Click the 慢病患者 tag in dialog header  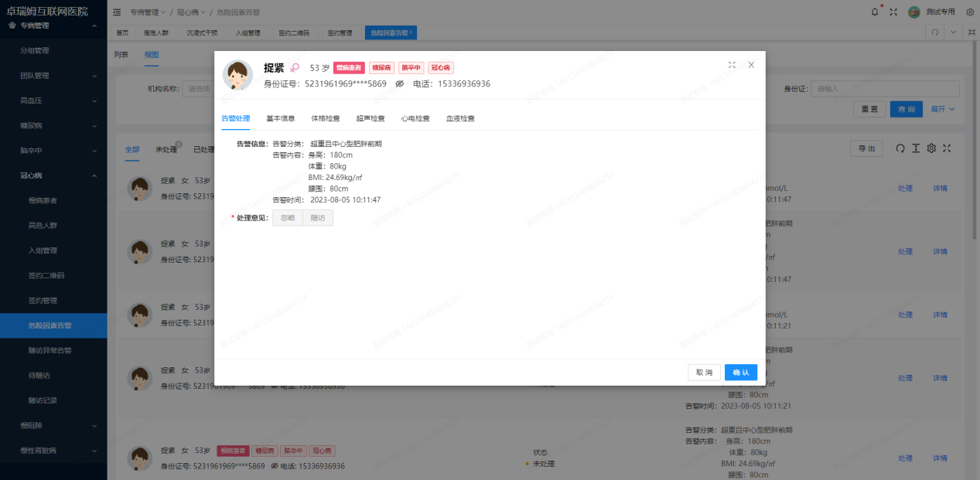click(x=349, y=68)
